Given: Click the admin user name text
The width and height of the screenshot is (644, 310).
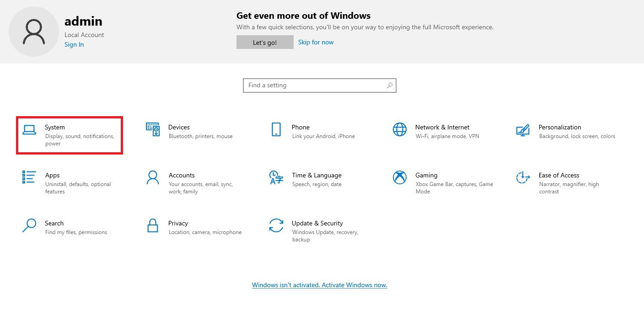Looking at the screenshot, I should [83, 21].
